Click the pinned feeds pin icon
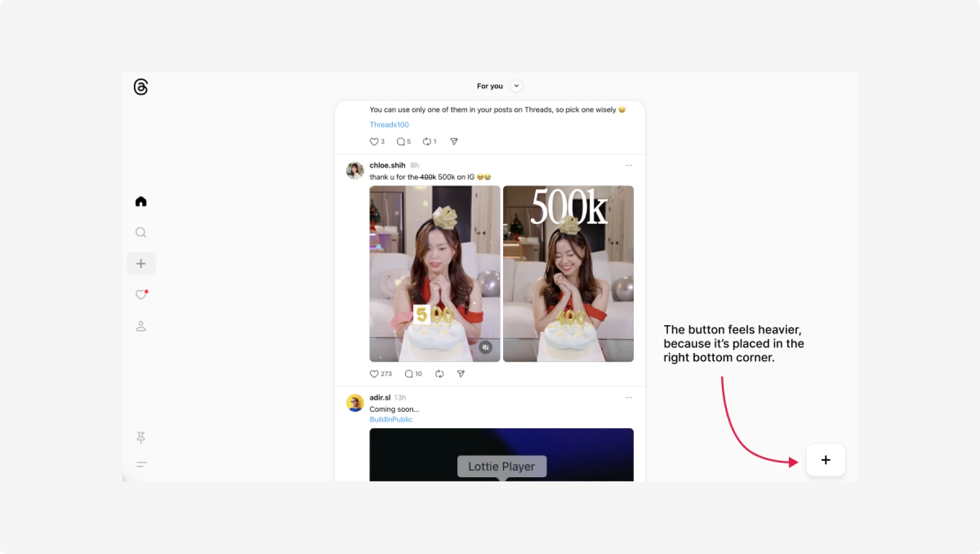980x554 pixels. pyautogui.click(x=141, y=437)
